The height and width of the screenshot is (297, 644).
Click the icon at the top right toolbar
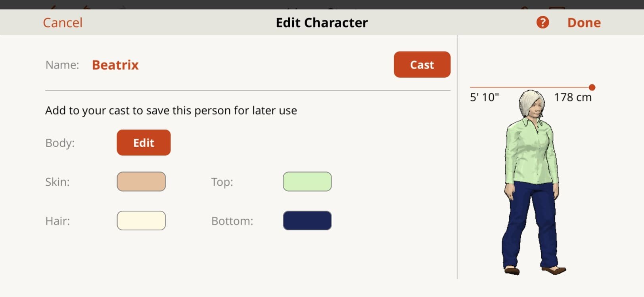tap(557, 5)
